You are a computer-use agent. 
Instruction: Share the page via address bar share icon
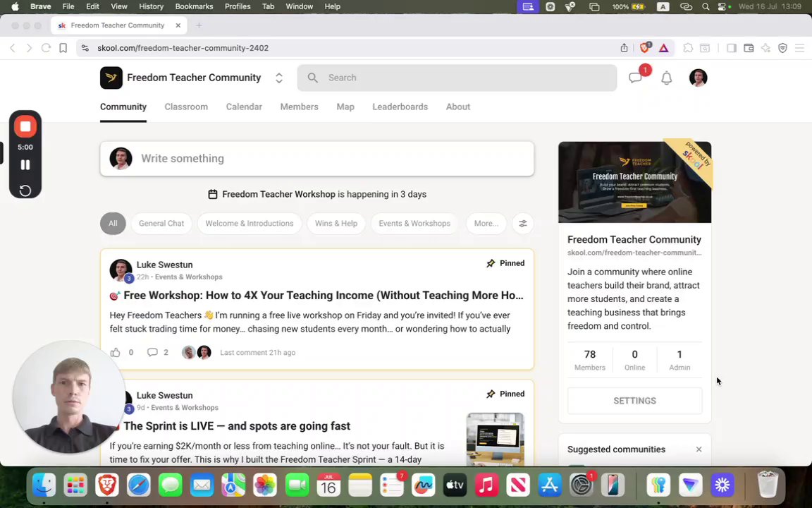click(x=624, y=48)
